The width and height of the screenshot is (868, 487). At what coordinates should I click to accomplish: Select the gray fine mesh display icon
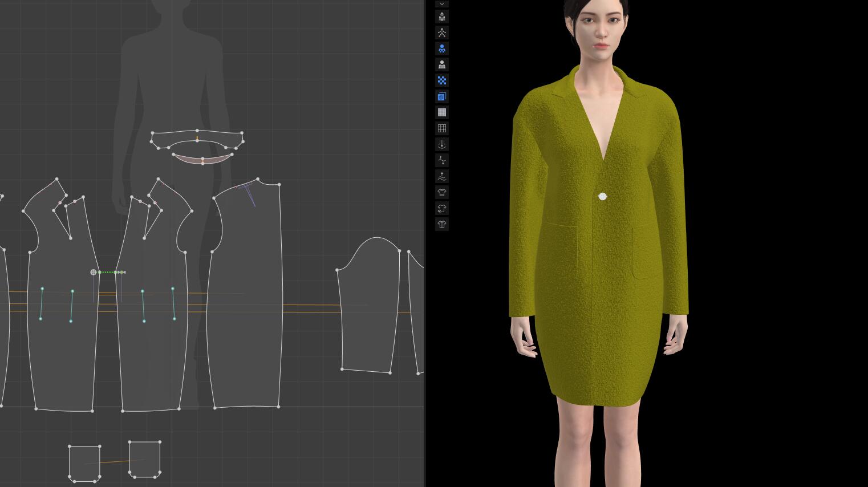coord(442,113)
